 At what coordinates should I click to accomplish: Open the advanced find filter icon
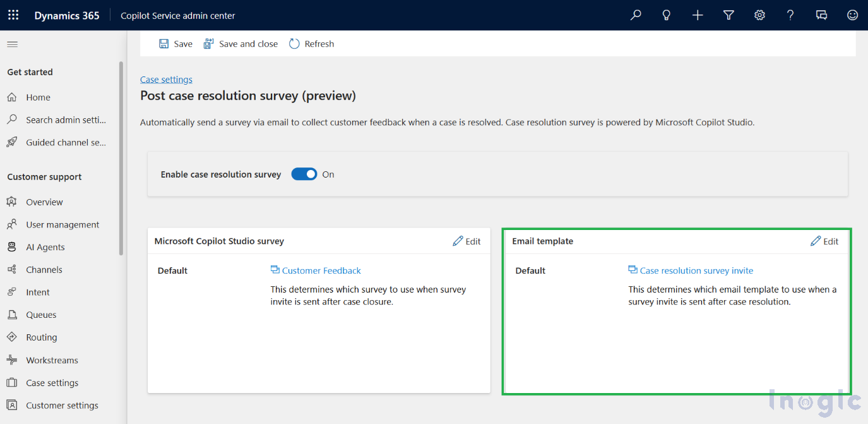(x=728, y=15)
